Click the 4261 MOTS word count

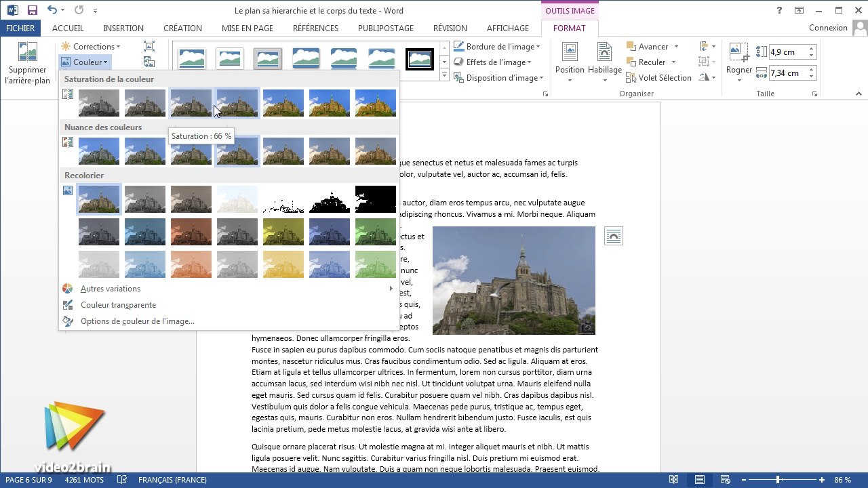click(x=84, y=480)
